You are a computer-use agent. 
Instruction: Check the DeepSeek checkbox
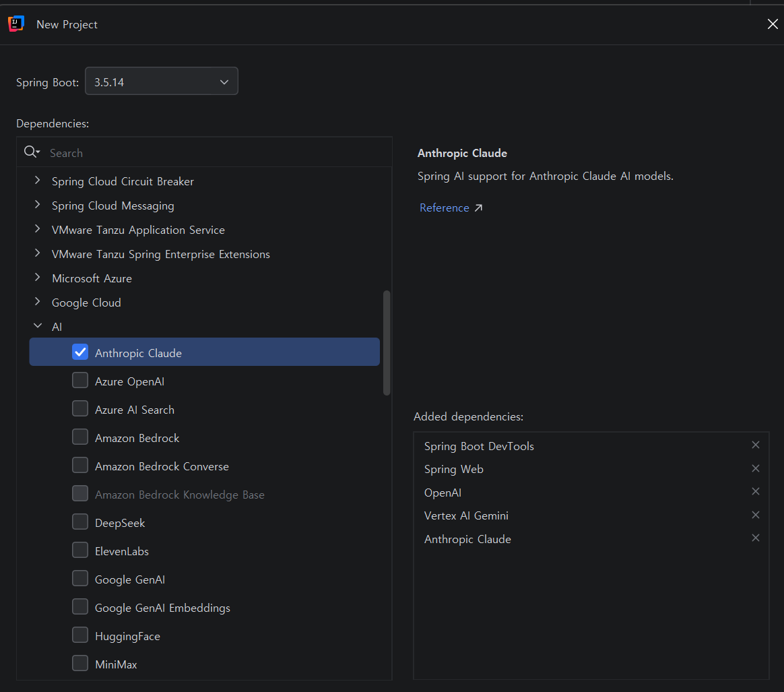tap(80, 522)
